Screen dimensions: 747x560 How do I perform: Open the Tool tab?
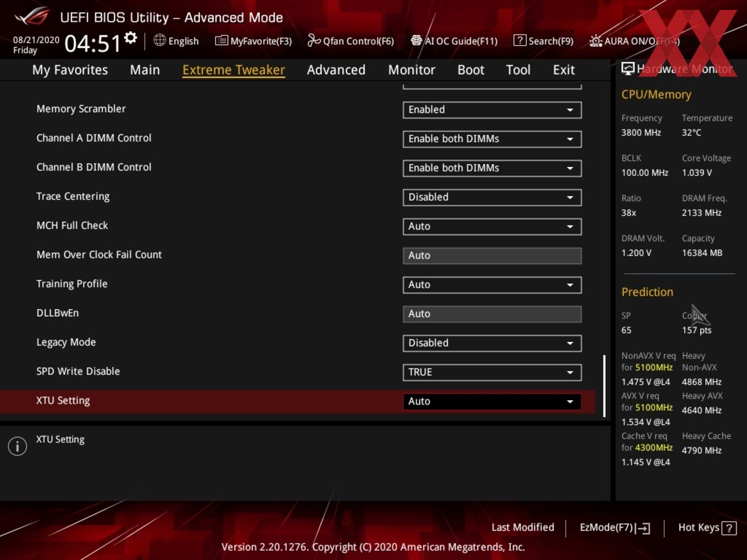pyautogui.click(x=518, y=70)
